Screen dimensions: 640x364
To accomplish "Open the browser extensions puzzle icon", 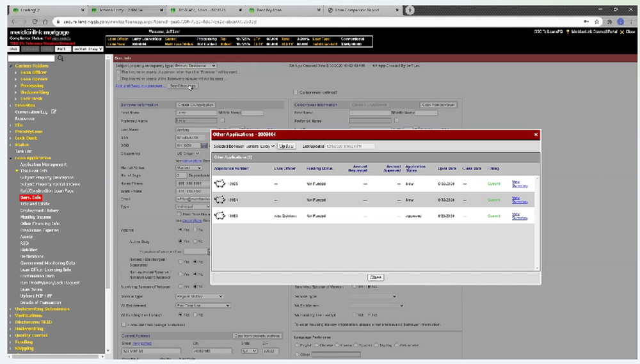I will point(609,22).
